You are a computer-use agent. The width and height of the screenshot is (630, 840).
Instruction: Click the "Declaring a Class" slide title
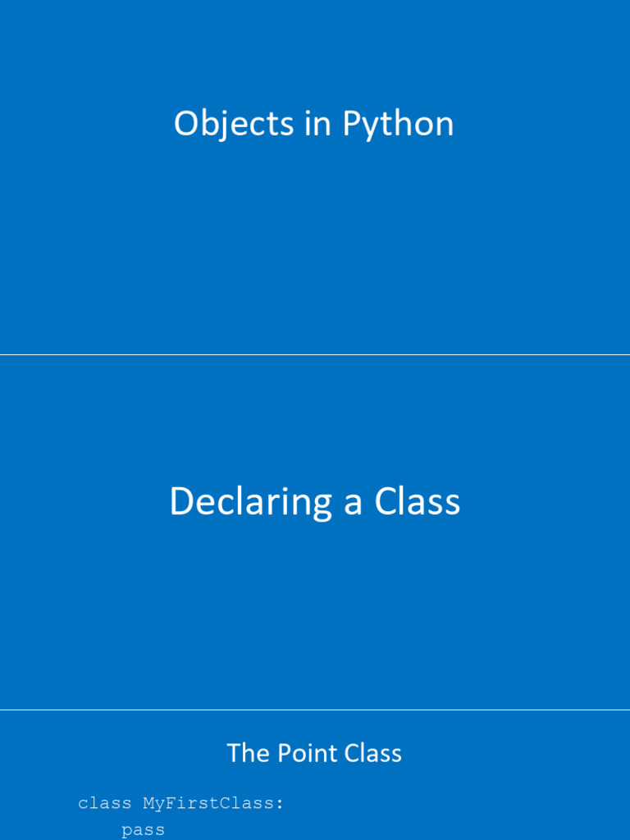pos(315,502)
